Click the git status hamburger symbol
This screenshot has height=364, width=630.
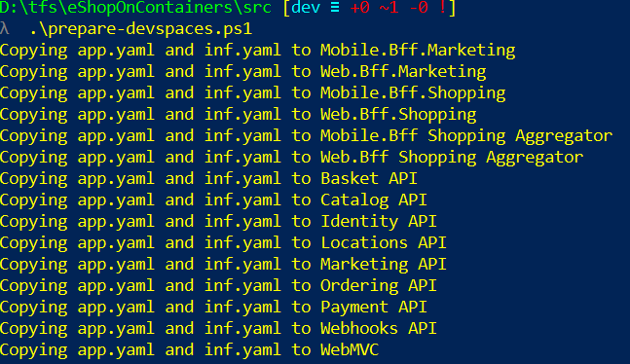click(x=335, y=8)
